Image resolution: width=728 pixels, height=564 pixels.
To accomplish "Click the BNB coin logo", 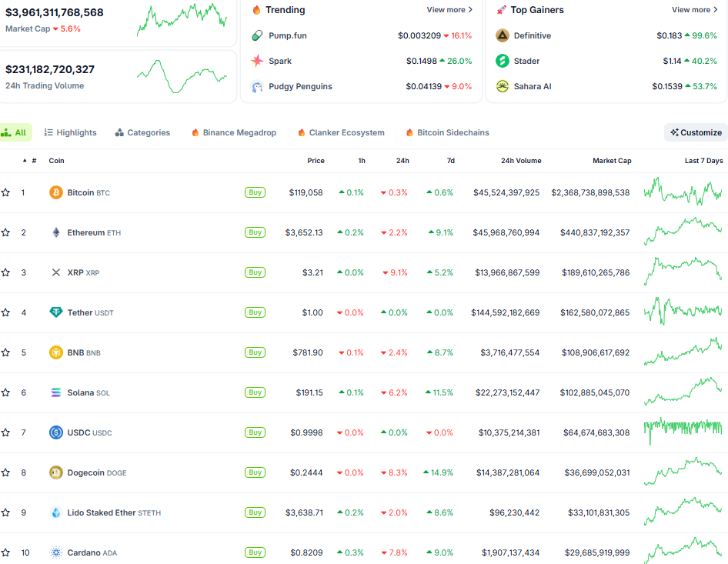I will (56, 352).
